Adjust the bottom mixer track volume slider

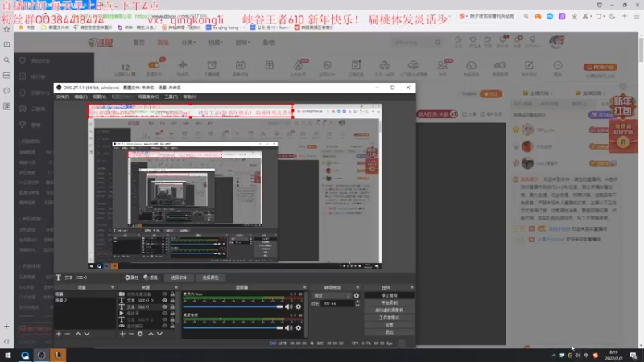pyautogui.click(x=233, y=327)
